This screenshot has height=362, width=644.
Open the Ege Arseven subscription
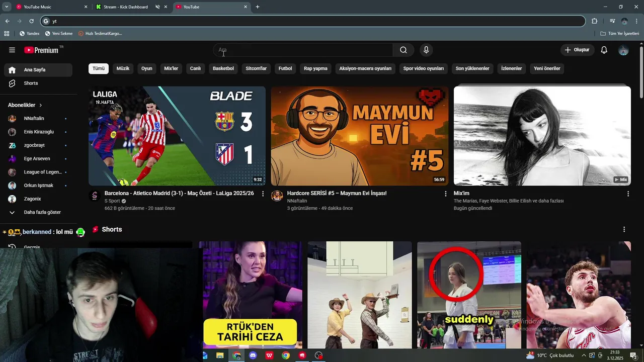point(38,159)
